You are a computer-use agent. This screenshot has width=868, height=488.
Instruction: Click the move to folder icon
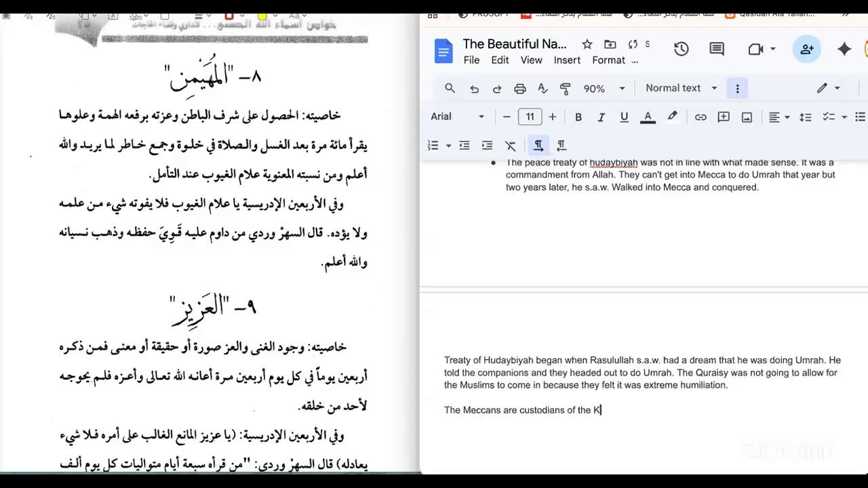point(610,44)
